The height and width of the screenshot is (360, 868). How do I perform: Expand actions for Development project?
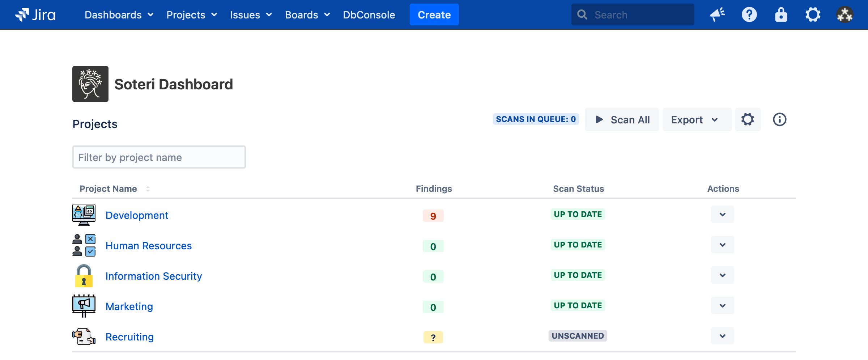tap(722, 215)
